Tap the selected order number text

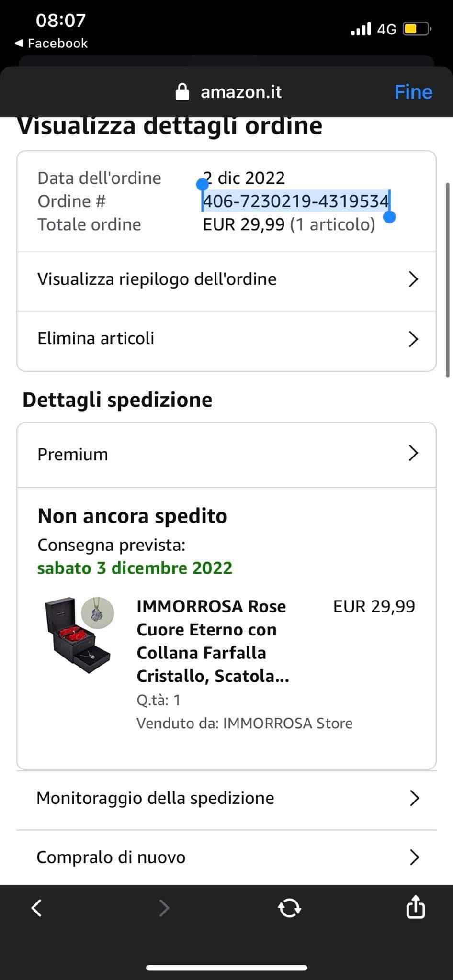tap(295, 201)
